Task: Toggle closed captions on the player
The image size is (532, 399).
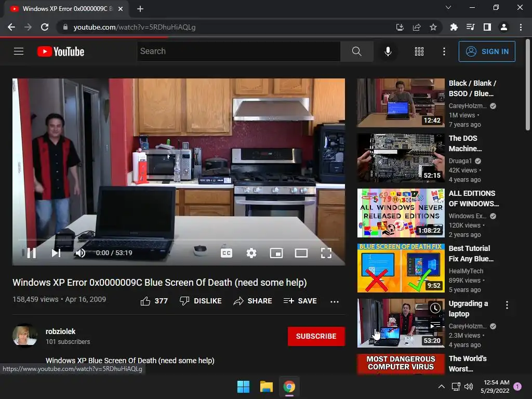Action: (x=227, y=253)
